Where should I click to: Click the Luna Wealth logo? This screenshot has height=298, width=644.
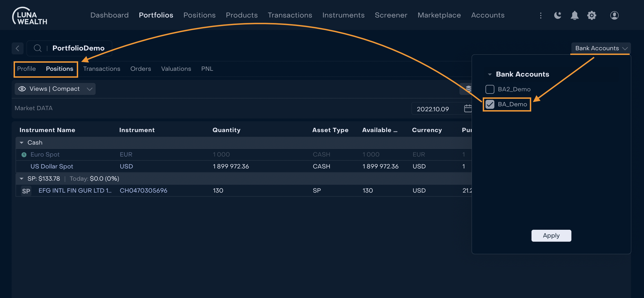pyautogui.click(x=30, y=16)
